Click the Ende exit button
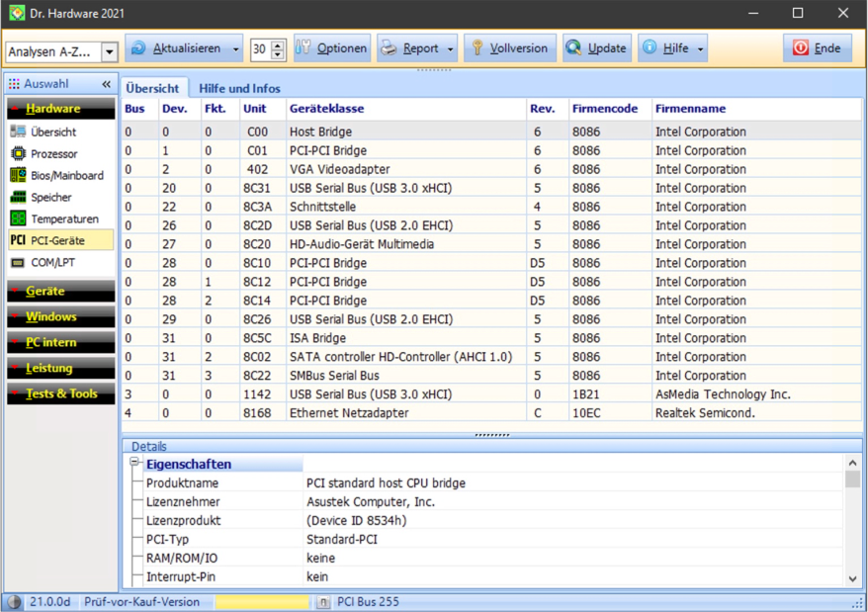 817,48
